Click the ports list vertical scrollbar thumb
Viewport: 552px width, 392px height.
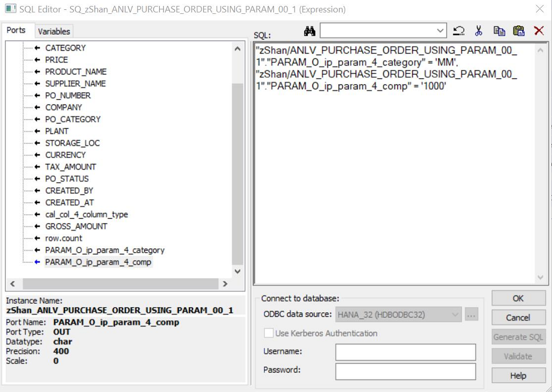(x=237, y=174)
